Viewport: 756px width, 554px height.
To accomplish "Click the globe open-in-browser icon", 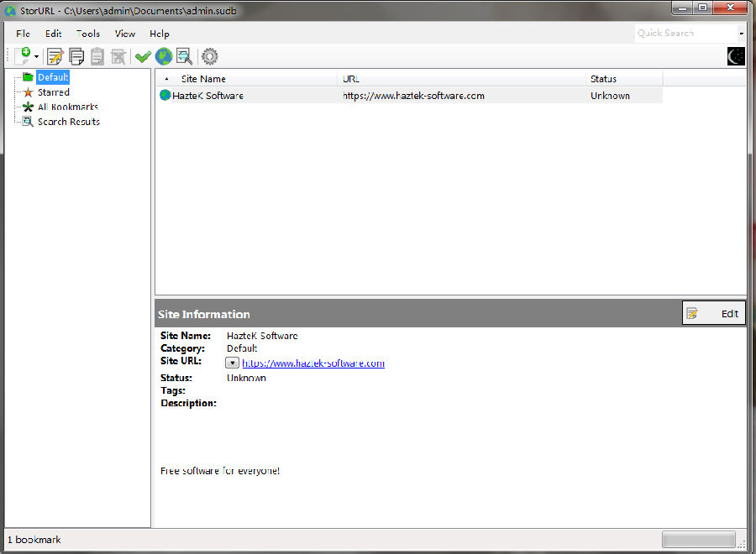I will click(164, 56).
